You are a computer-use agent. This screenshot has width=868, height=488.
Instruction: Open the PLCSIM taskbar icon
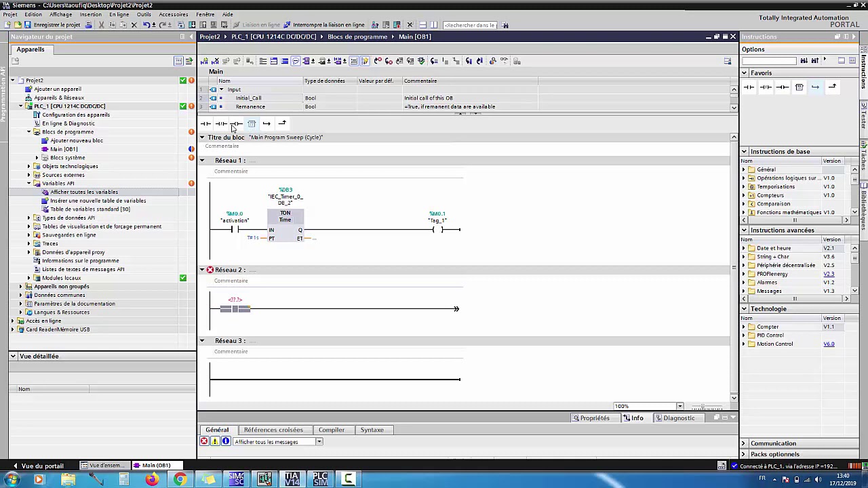pyautogui.click(x=320, y=479)
